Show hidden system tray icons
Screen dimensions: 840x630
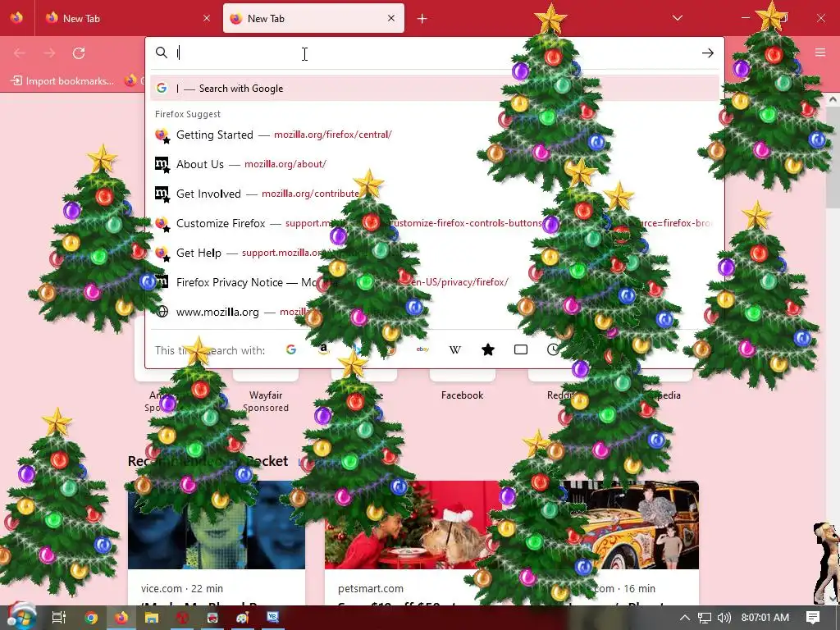point(685,618)
